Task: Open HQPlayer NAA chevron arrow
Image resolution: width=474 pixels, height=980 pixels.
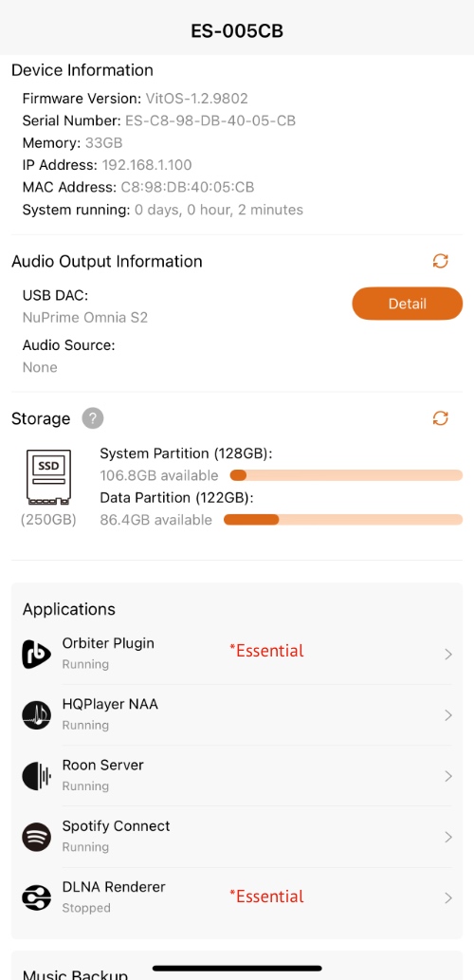Action: (447, 715)
